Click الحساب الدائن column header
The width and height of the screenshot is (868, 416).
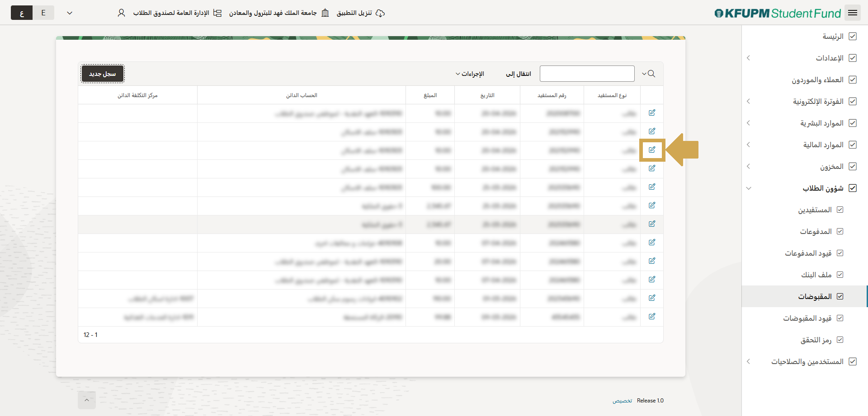click(302, 95)
